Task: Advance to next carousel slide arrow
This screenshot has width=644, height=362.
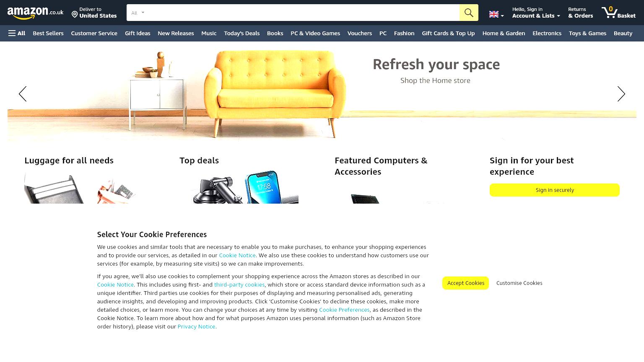Action: pyautogui.click(x=621, y=94)
